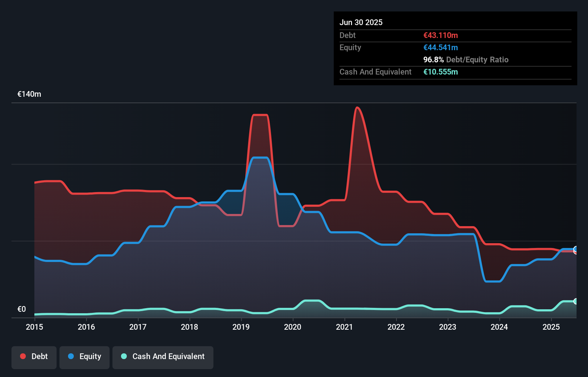
Task: Click the Equity line low point before 2024
Action: click(493, 281)
